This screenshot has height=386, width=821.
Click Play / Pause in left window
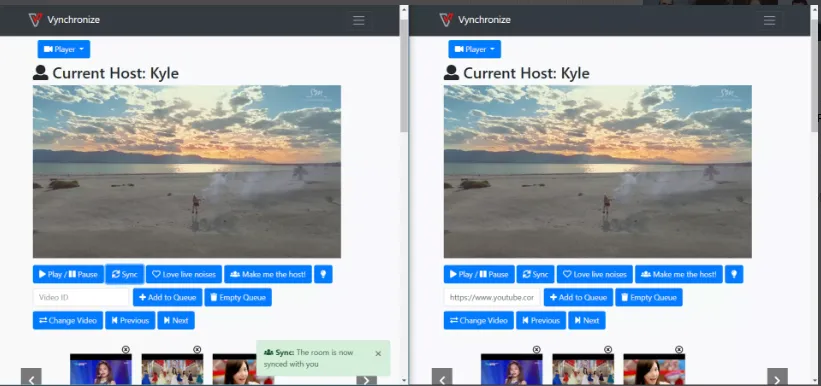tap(68, 274)
